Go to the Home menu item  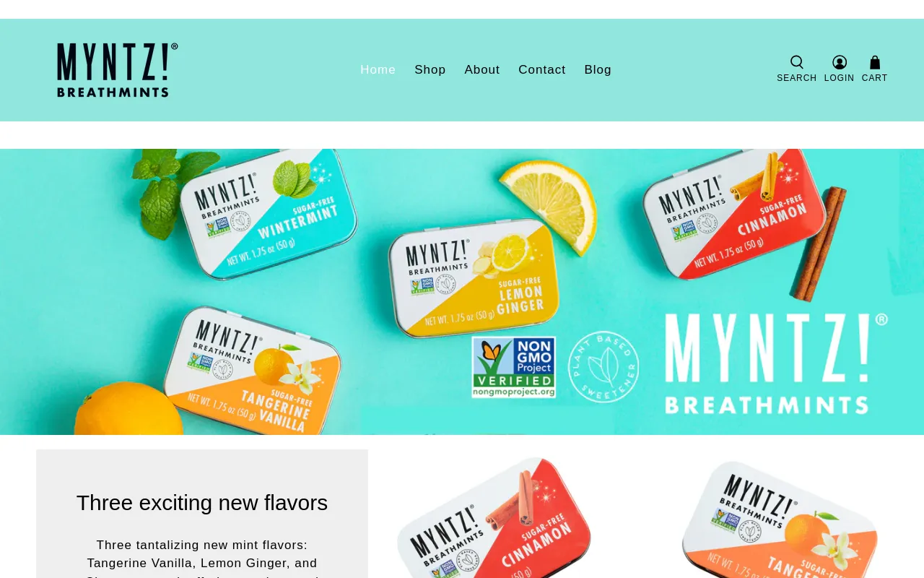click(378, 70)
